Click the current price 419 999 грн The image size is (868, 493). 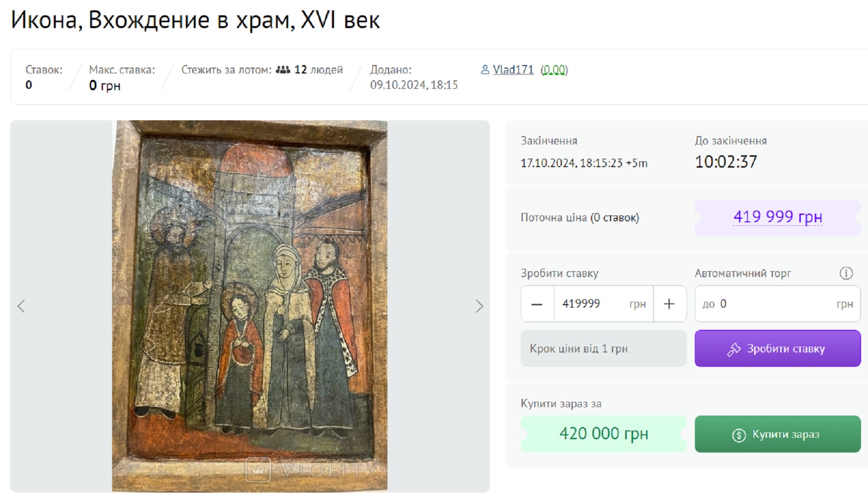click(778, 217)
